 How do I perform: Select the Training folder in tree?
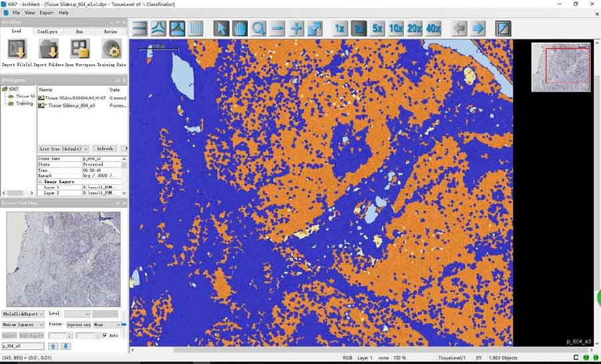(21, 104)
